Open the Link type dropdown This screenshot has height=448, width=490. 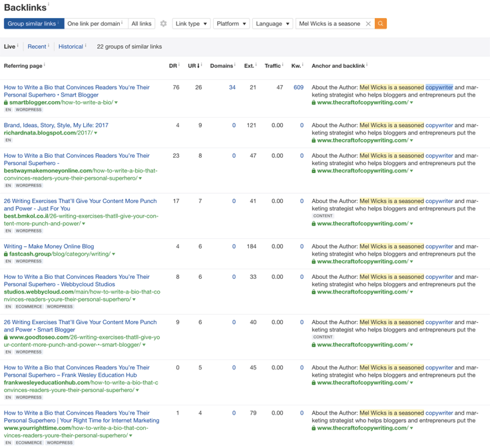(x=191, y=24)
